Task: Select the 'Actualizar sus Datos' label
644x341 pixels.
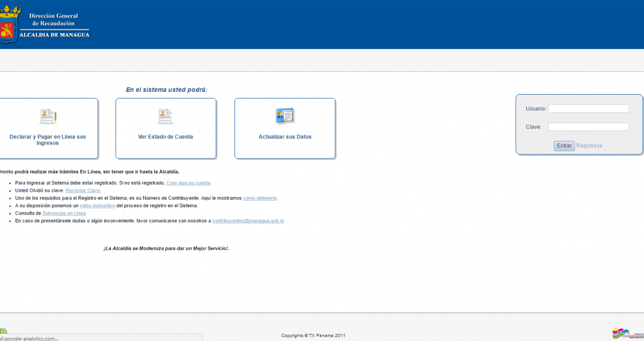Action: tap(285, 137)
